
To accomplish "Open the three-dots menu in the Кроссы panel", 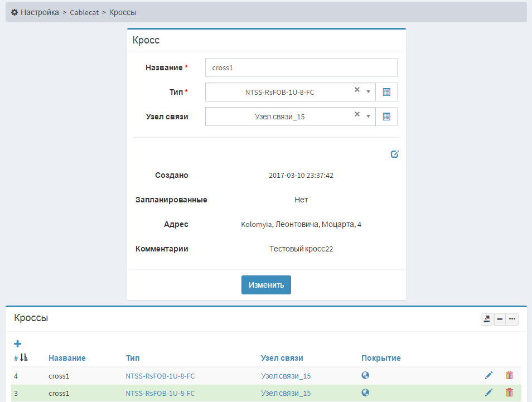I will tap(512, 319).
